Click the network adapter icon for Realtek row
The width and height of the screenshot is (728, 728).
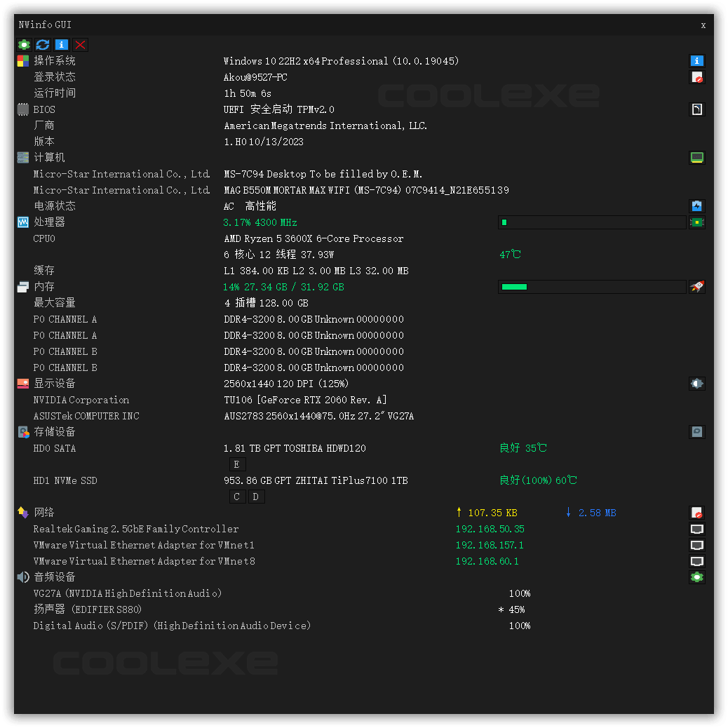coord(696,529)
